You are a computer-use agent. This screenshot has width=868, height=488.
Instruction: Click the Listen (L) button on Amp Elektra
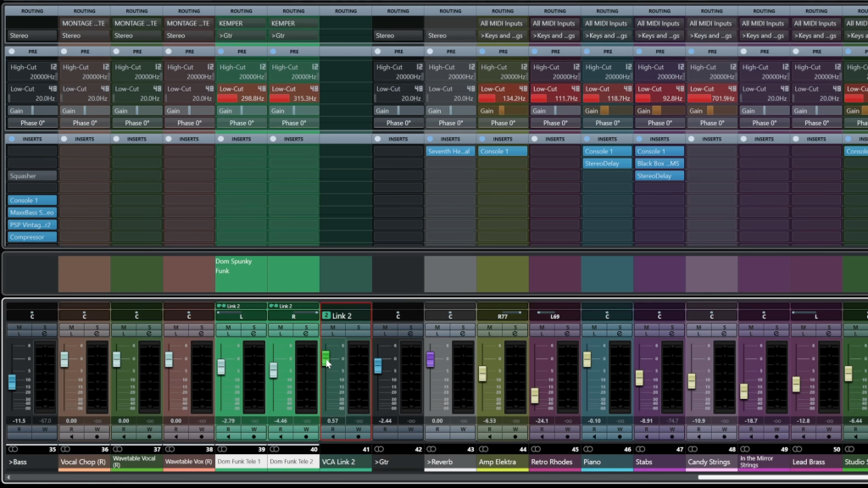(x=490, y=334)
